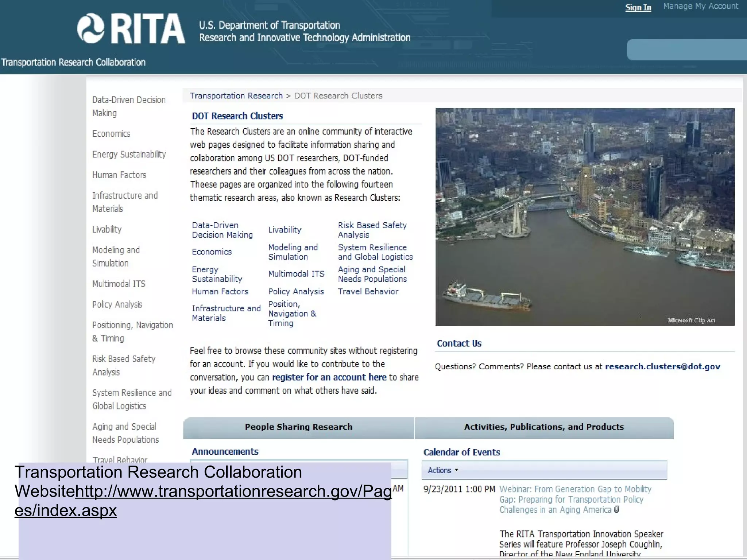Open the Policy Analysis cluster link

pos(296,292)
